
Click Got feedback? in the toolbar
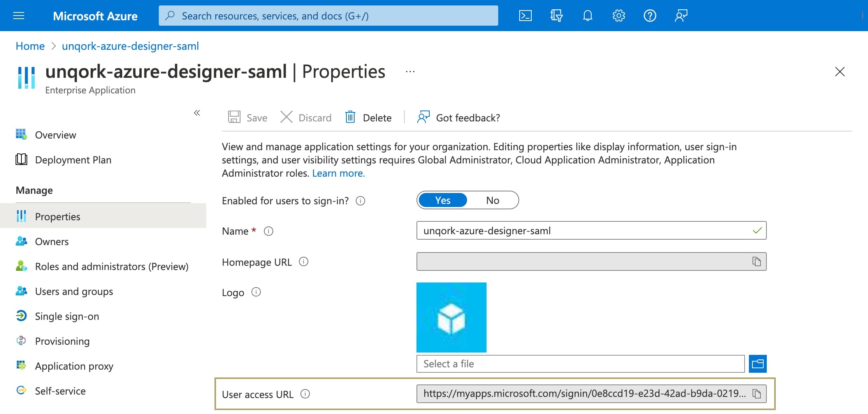tap(459, 117)
